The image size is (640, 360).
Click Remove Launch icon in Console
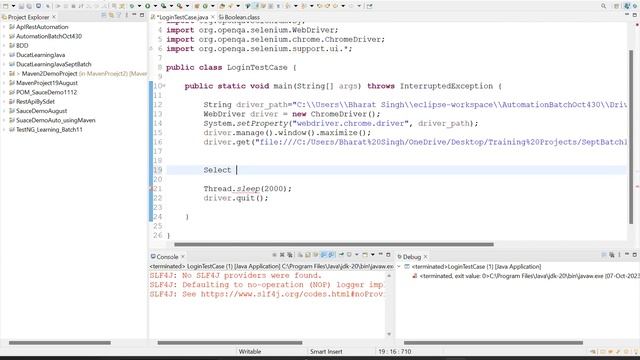click(x=282, y=255)
